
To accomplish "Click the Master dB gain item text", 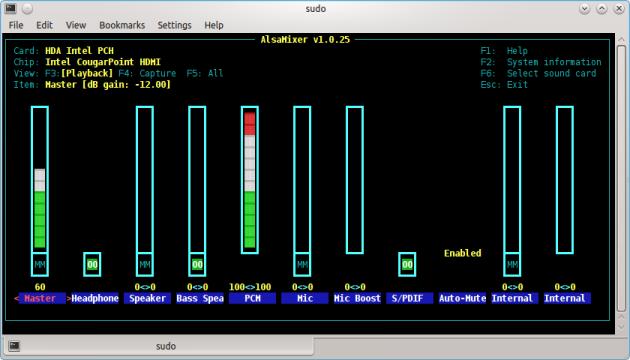I will pyautogui.click(x=108, y=85).
